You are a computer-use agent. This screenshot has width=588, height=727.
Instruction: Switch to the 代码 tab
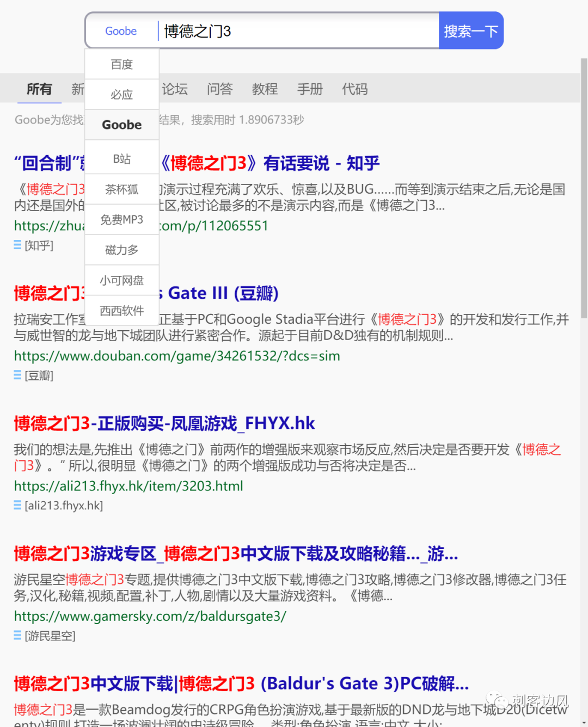355,89
